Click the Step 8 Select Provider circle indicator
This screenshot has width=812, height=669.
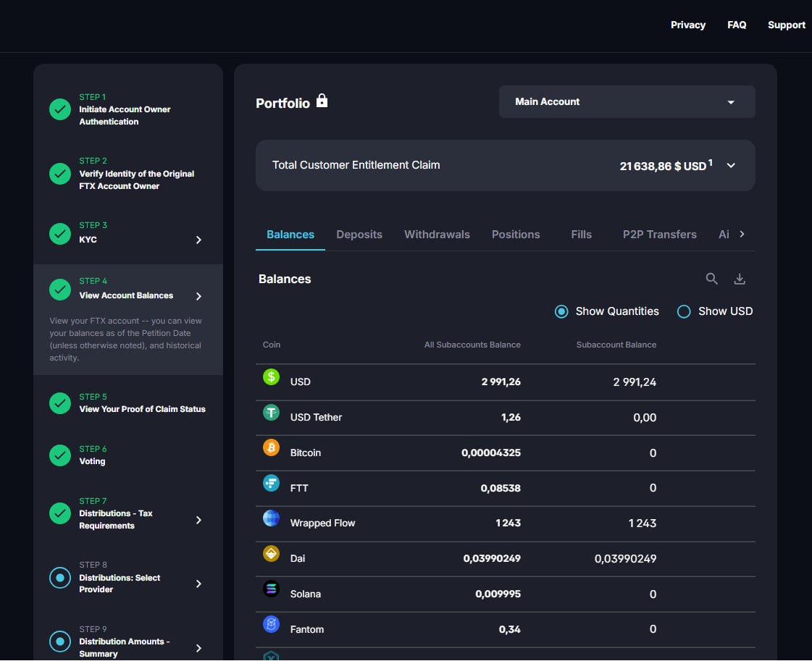point(60,578)
